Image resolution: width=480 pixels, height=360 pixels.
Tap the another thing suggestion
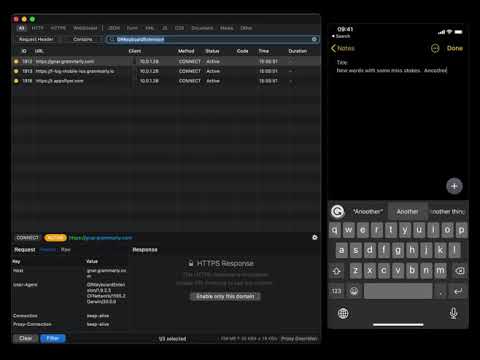[x=447, y=212]
